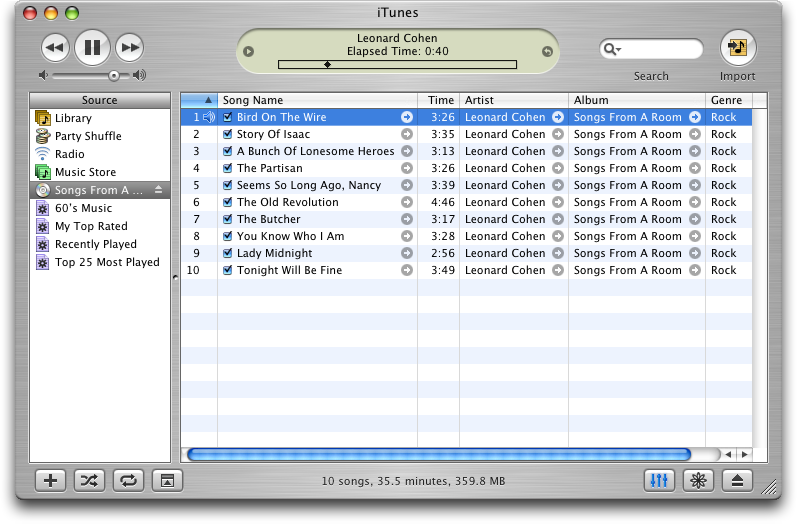The height and width of the screenshot is (524, 797).
Task: Click album arrow in The Partisan row
Action: point(695,168)
